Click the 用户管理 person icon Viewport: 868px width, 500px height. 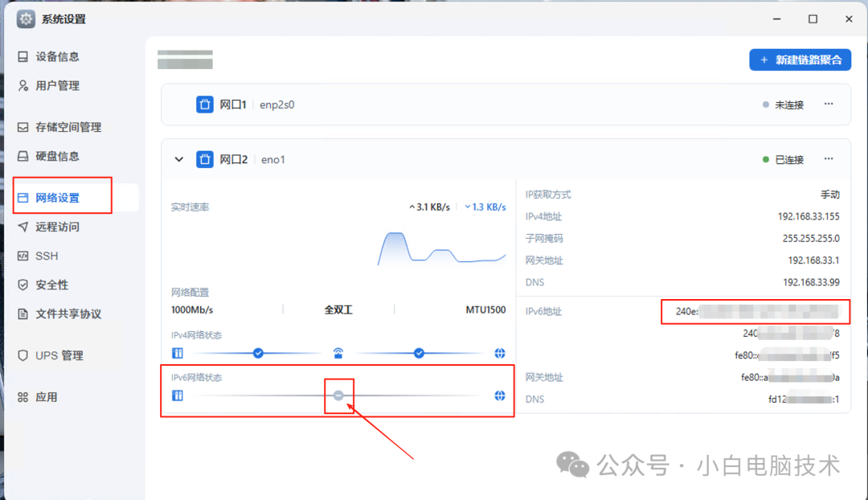tap(23, 86)
